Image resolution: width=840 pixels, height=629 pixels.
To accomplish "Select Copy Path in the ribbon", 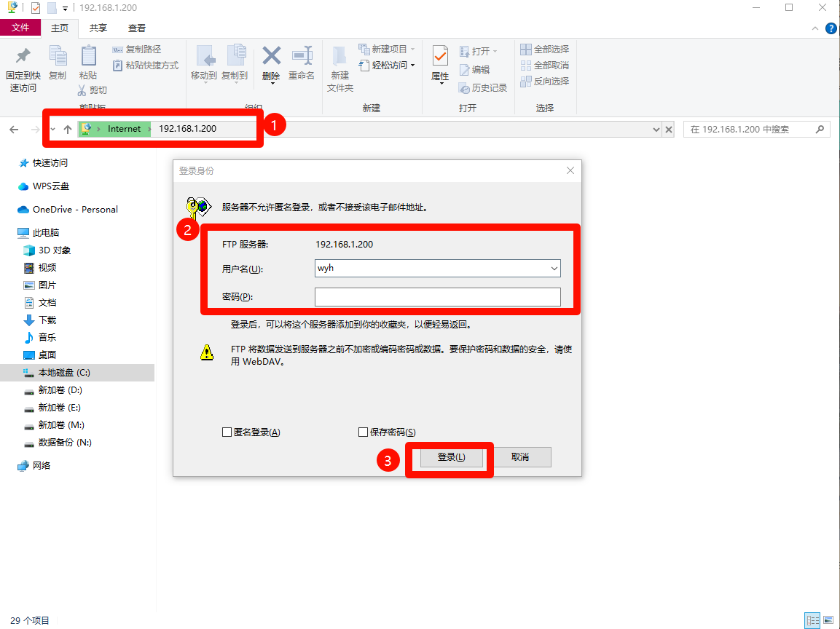I will (x=137, y=50).
